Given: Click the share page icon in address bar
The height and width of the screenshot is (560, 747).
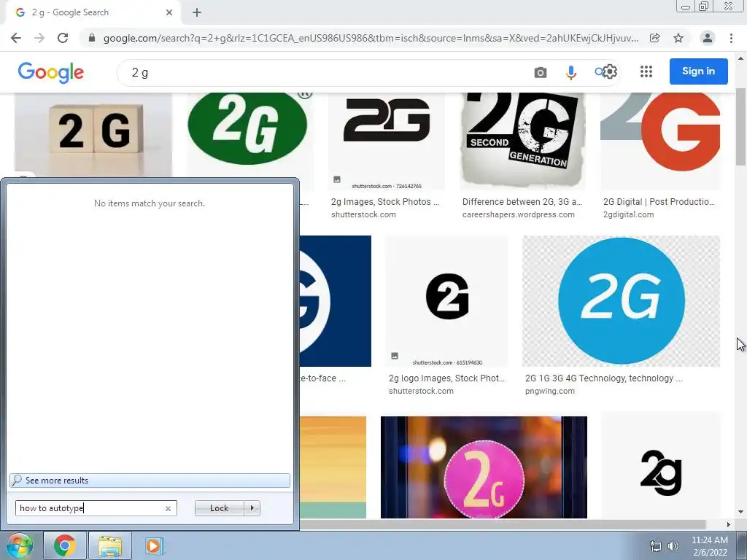Looking at the screenshot, I should tap(655, 38).
